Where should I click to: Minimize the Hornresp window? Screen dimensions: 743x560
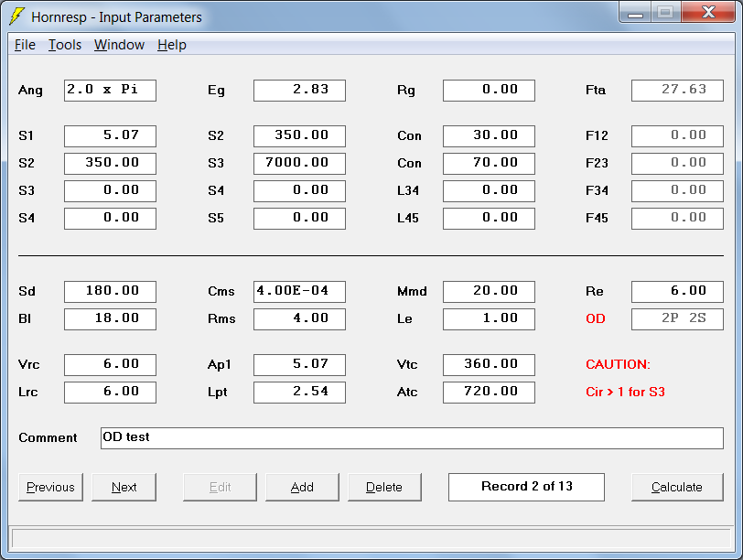coord(635,13)
